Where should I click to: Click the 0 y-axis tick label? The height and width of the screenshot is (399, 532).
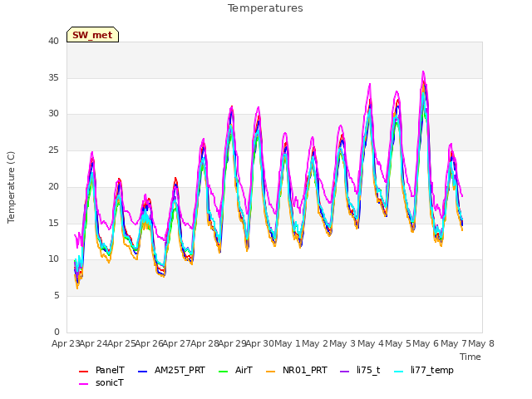tap(57, 332)
